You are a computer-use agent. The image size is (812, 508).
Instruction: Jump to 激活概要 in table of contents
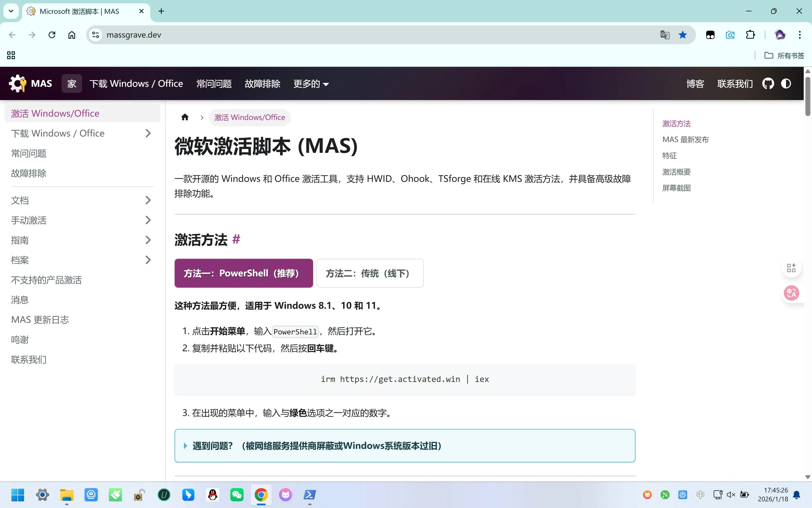676,172
